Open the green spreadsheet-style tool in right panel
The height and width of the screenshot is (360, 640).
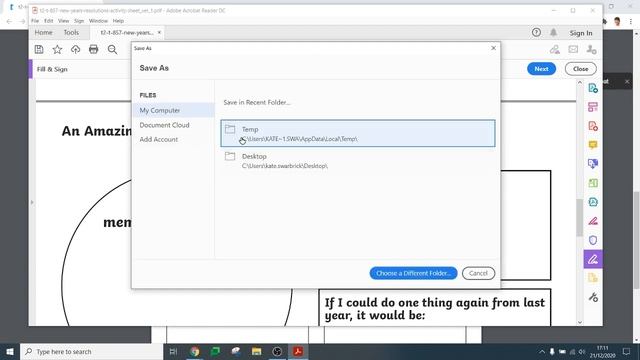click(x=593, y=183)
